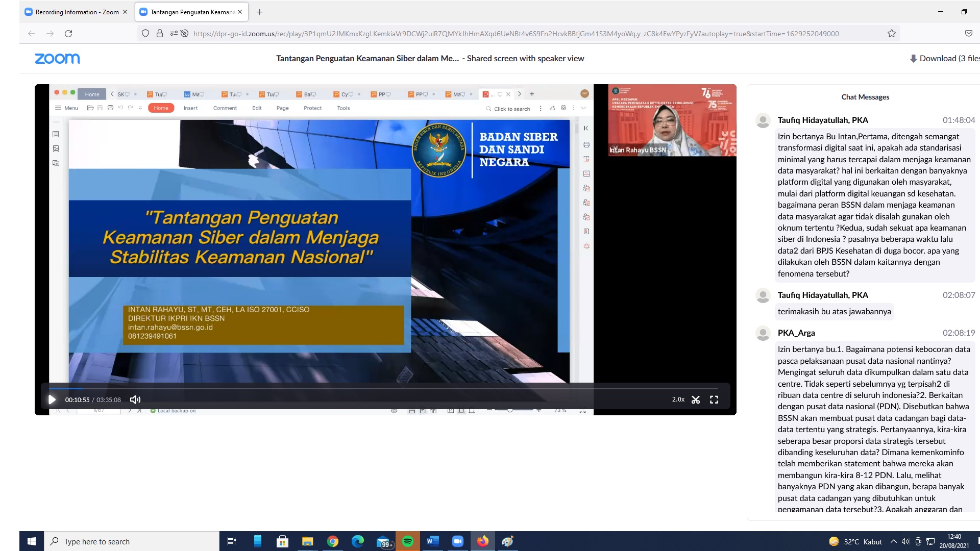Viewport: 980px width, 551px height.
Task: Open the viewer's kebab more-options menu
Action: point(541,108)
